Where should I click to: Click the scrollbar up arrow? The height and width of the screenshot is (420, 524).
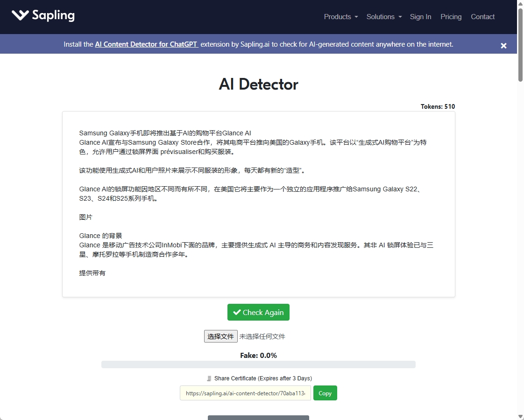click(x=520, y=3)
